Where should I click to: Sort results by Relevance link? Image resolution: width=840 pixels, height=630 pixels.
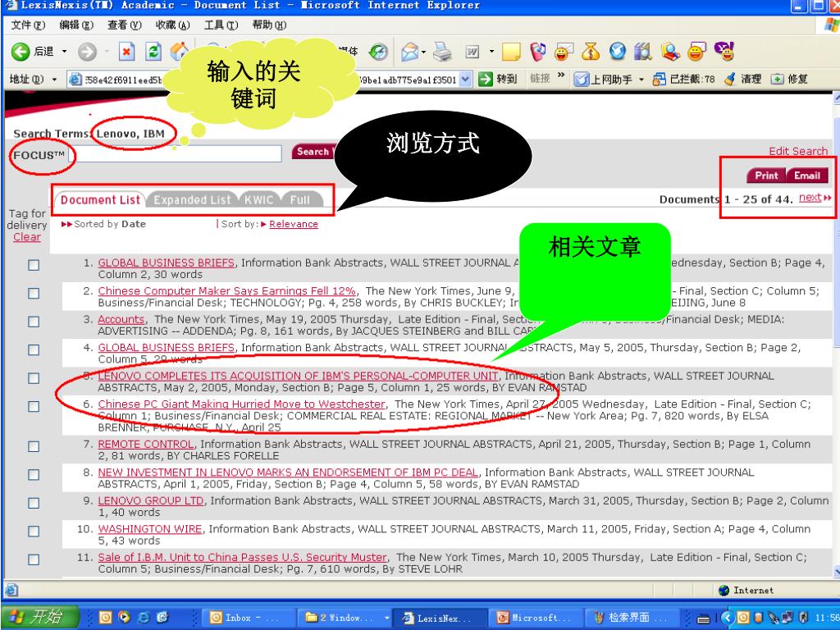pos(294,224)
